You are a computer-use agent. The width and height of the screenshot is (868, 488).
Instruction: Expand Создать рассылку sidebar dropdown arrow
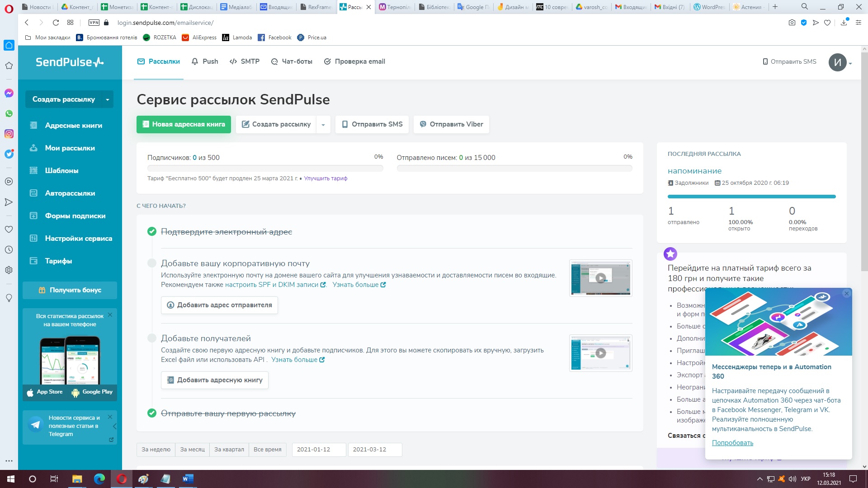tap(108, 99)
